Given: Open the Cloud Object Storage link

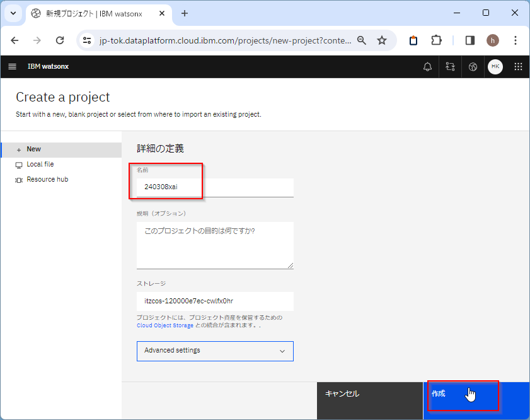Looking at the screenshot, I should point(164,325).
